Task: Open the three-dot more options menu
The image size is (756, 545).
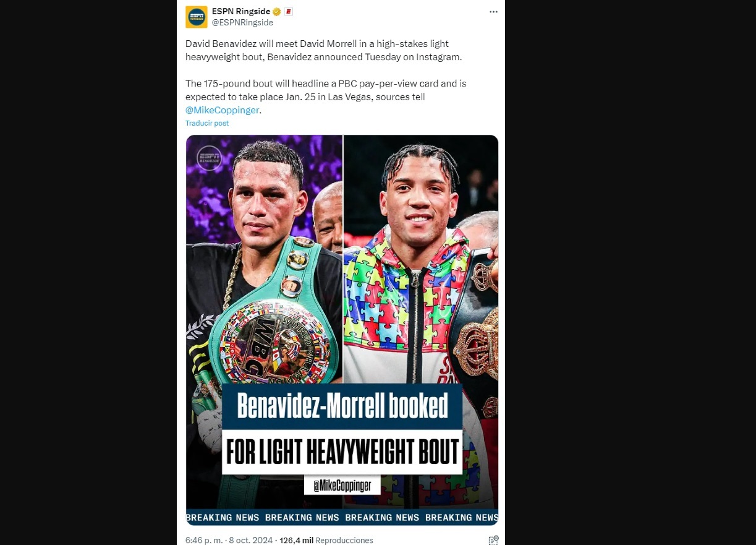Action: click(x=493, y=12)
